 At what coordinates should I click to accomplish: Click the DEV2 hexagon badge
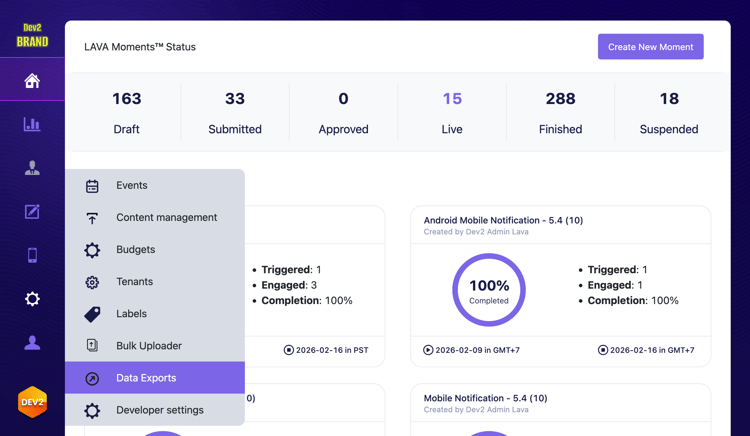pos(32,402)
